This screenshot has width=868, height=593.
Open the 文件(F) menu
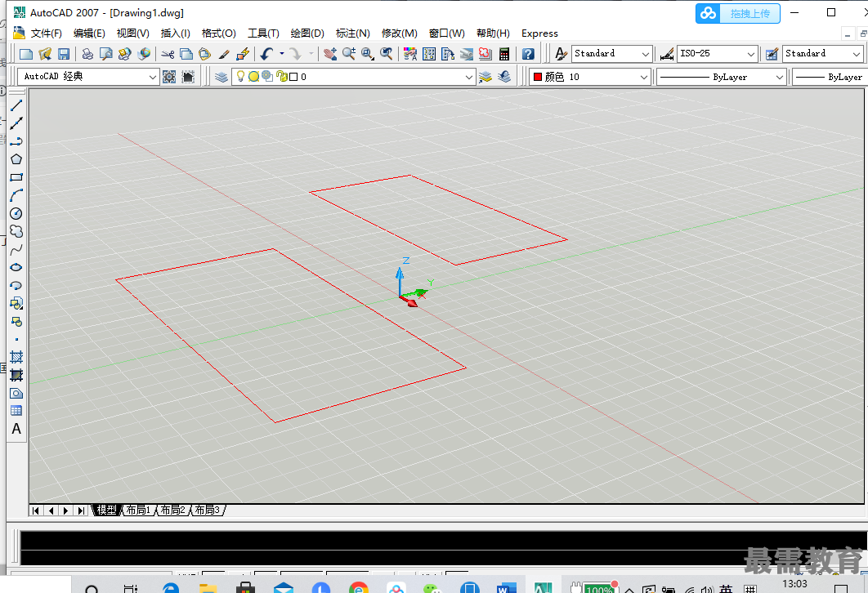pos(46,33)
